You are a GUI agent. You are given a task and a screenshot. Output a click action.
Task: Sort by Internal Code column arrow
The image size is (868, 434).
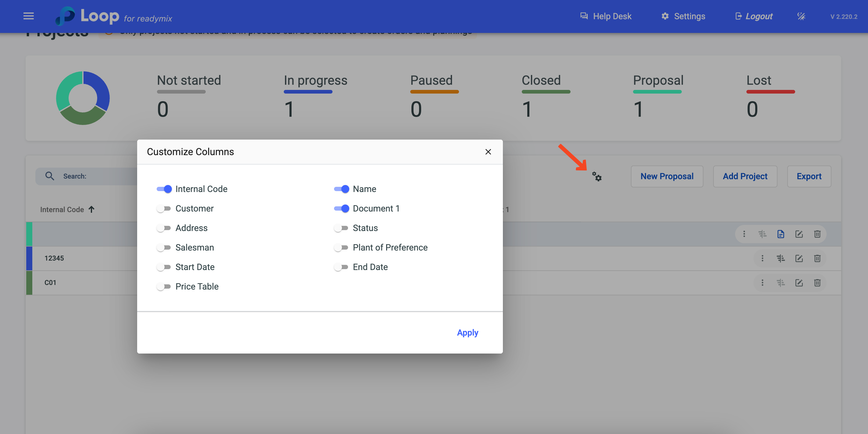91,209
